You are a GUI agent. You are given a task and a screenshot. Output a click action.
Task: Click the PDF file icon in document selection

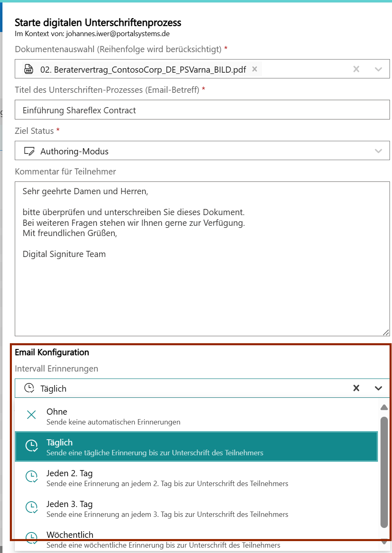pyautogui.click(x=29, y=69)
